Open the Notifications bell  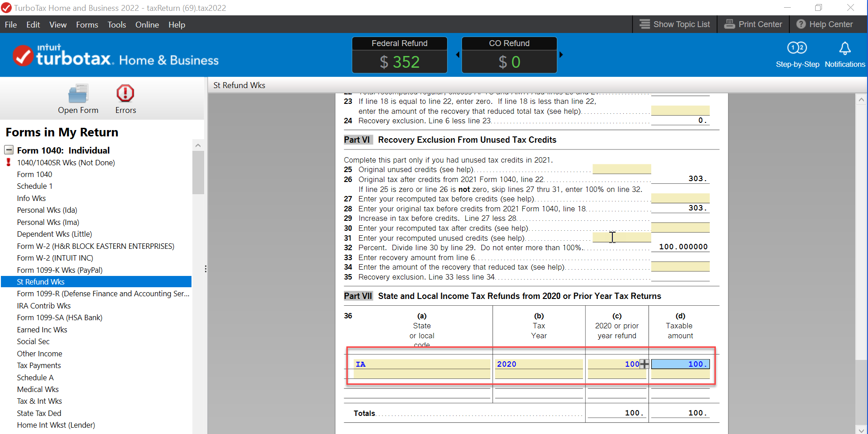845,48
